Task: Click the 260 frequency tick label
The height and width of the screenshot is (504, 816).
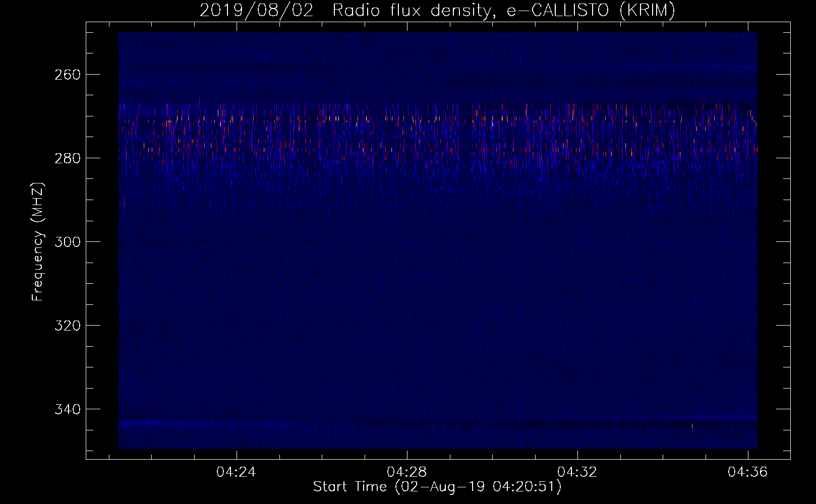Action: pyautogui.click(x=67, y=75)
